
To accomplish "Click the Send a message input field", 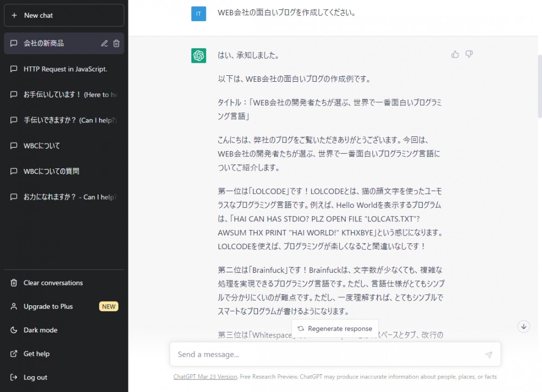I will (325, 355).
